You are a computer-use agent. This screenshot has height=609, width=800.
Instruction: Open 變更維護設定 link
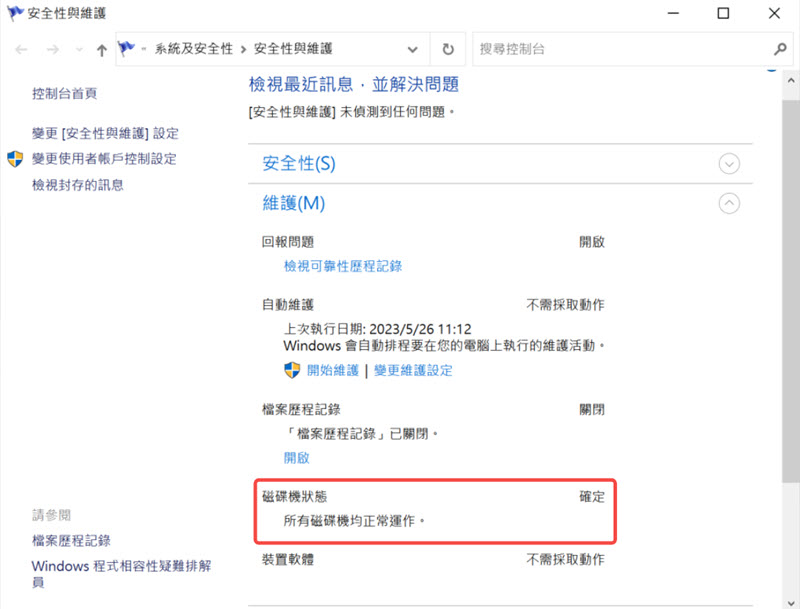413,370
